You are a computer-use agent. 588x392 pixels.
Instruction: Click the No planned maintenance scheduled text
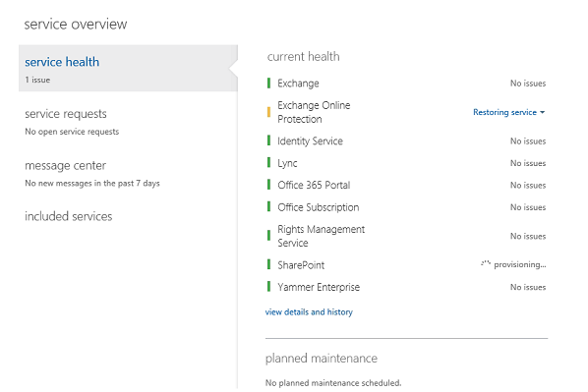(x=333, y=383)
